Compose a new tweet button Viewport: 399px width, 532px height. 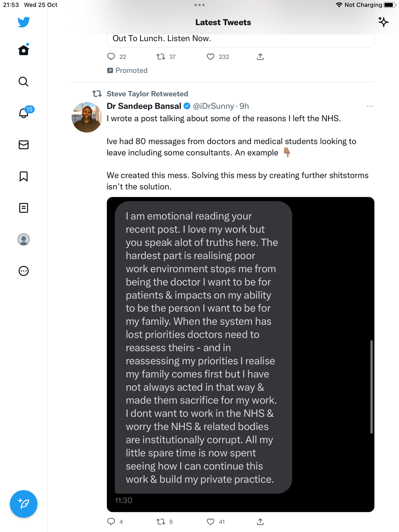point(24,504)
